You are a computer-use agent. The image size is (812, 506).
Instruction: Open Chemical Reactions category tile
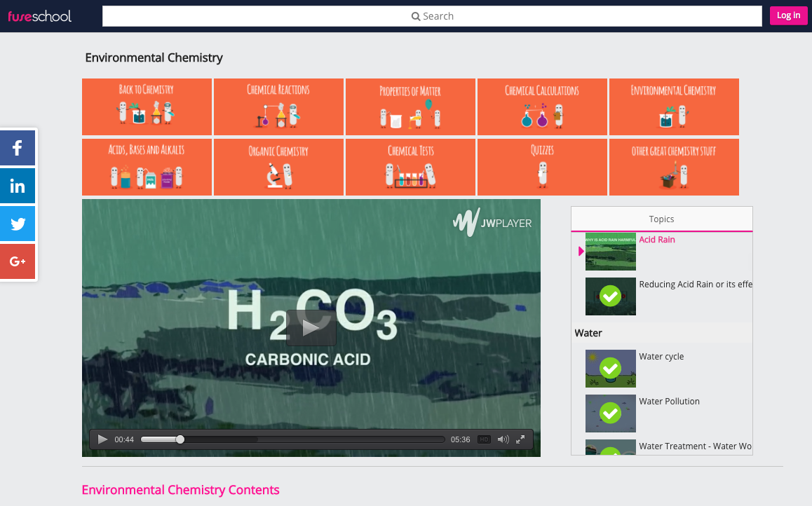(278, 107)
